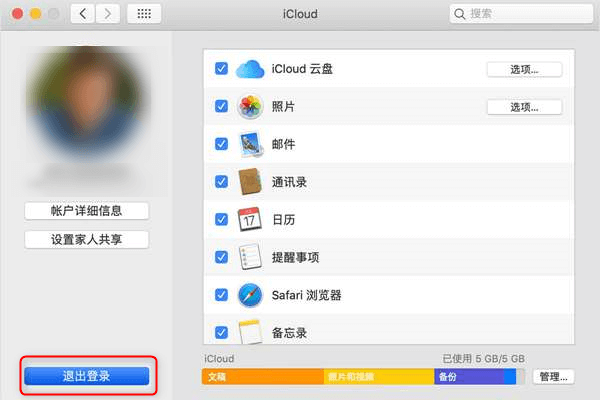Click the 照片 label

[283, 106]
